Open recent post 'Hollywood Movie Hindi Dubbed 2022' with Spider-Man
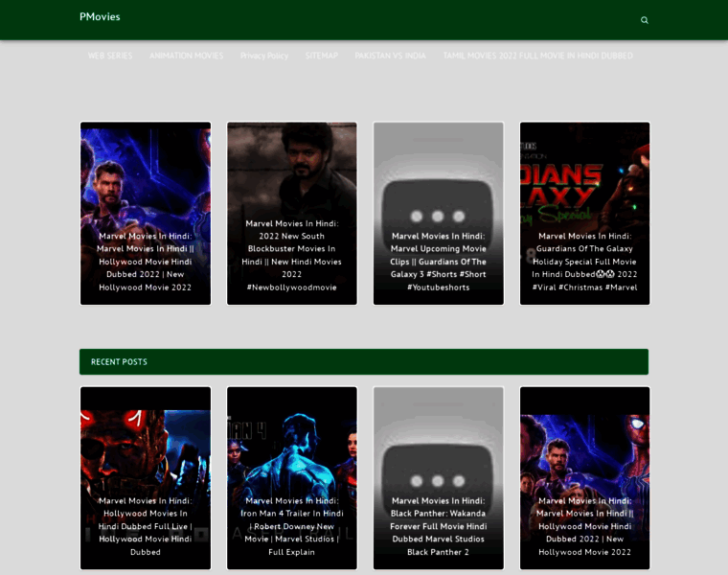Viewport: 728px width, 575px height. 584,478
